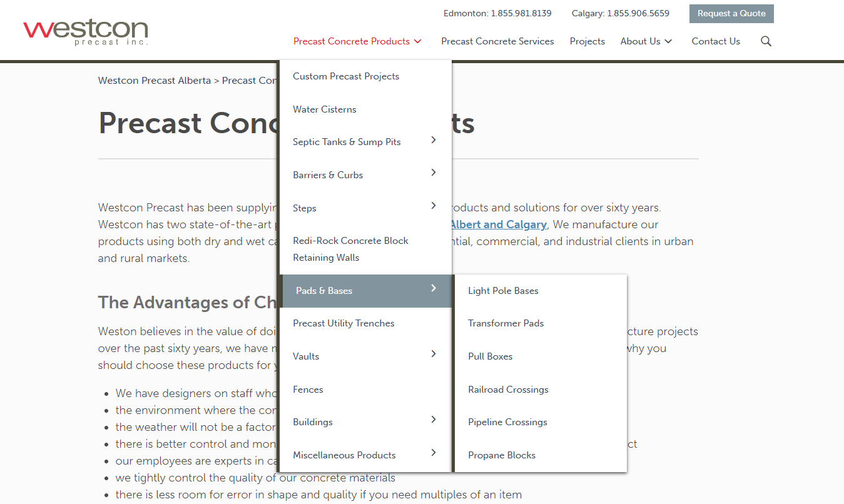Expand the Buildings submenu arrow
Image resolution: width=844 pixels, height=504 pixels.
[434, 420]
